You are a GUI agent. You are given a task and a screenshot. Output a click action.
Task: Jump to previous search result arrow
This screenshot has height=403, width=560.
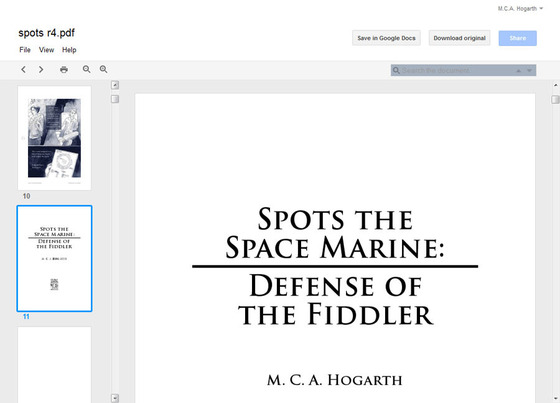tap(518, 71)
